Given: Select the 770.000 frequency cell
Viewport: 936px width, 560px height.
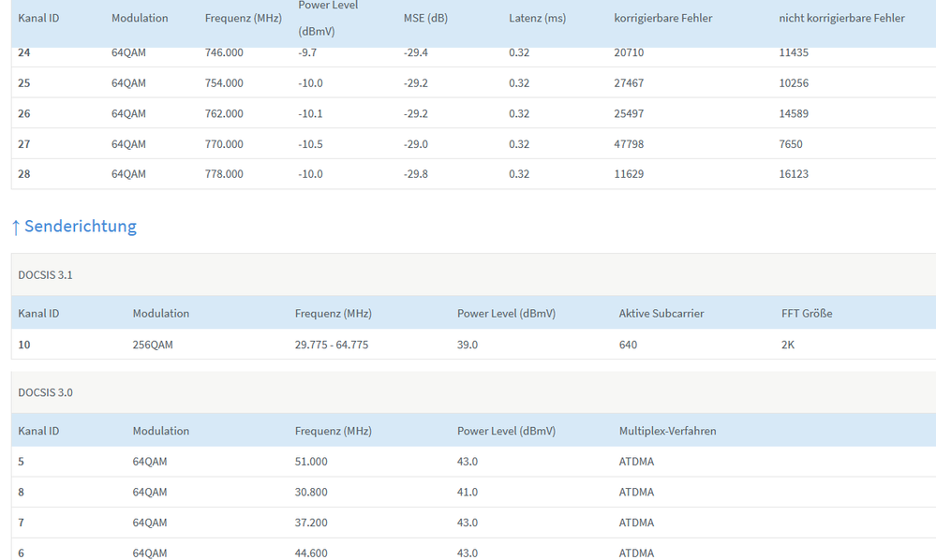Looking at the screenshot, I should coord(224,144).
